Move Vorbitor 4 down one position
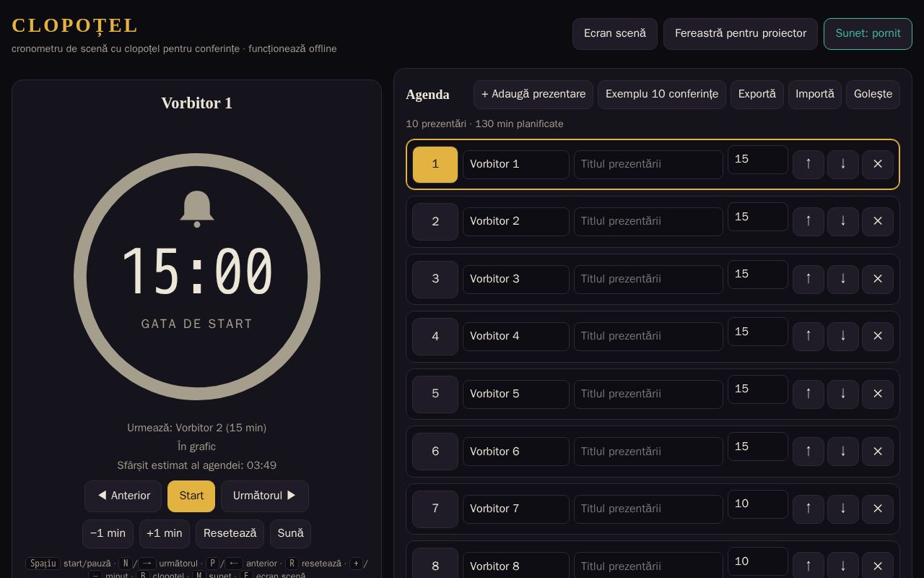The image size is (924, 578). pos(843,336)
